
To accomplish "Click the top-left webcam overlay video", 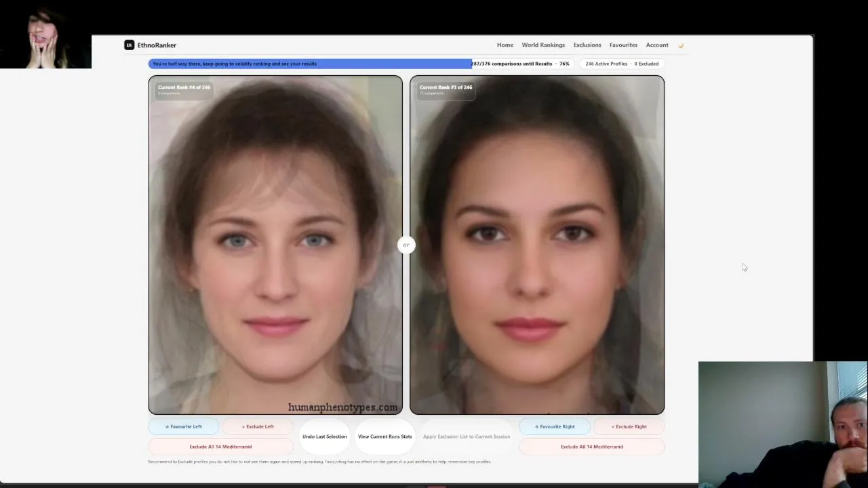I will [x=45, y=34].
